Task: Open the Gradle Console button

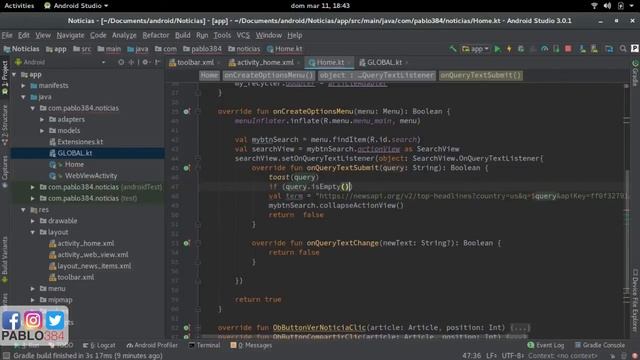Action: click(600, 345)
